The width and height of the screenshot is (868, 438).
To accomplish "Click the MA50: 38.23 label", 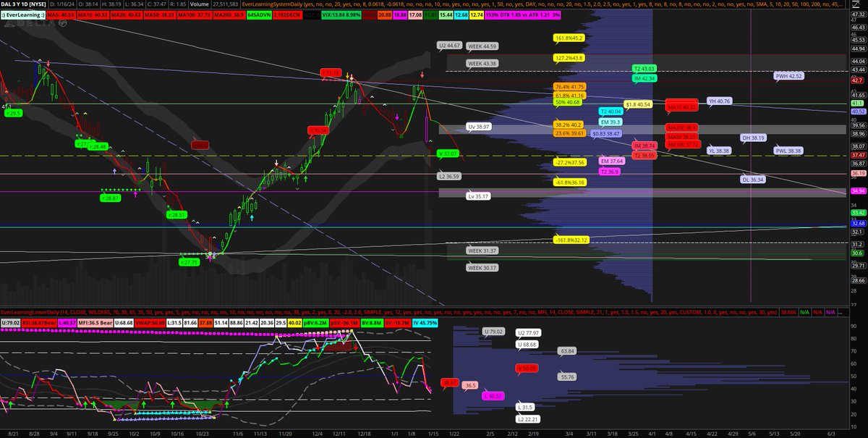I will pos(159,15).
